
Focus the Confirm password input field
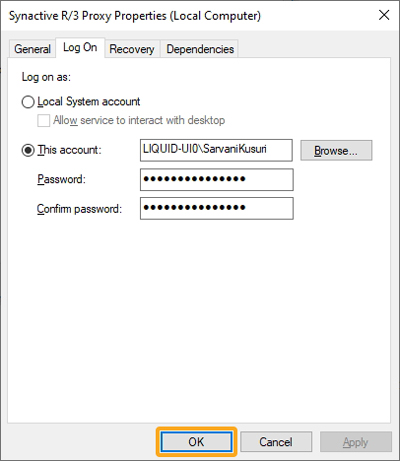click(x=217, y=208)
